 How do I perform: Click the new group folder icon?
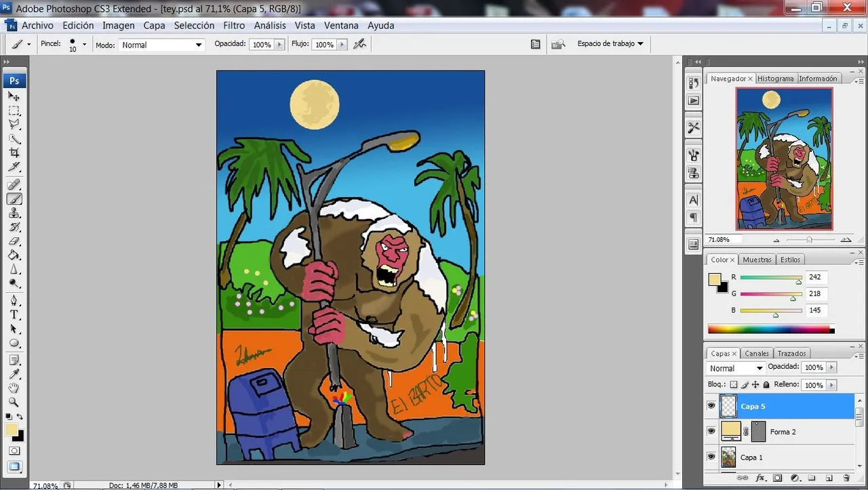pos(812,478)
